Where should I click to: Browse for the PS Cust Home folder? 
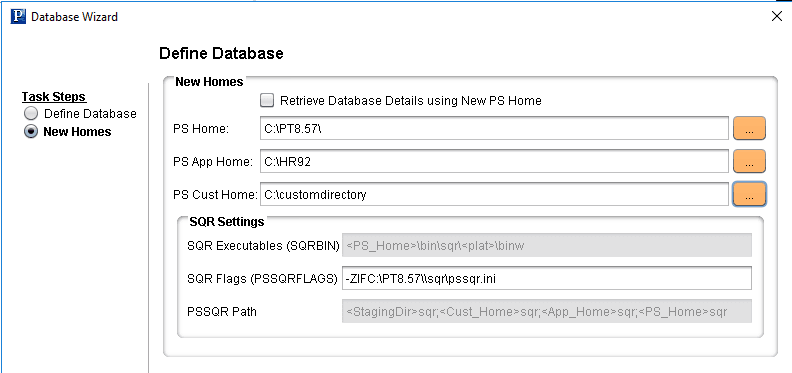749,195
